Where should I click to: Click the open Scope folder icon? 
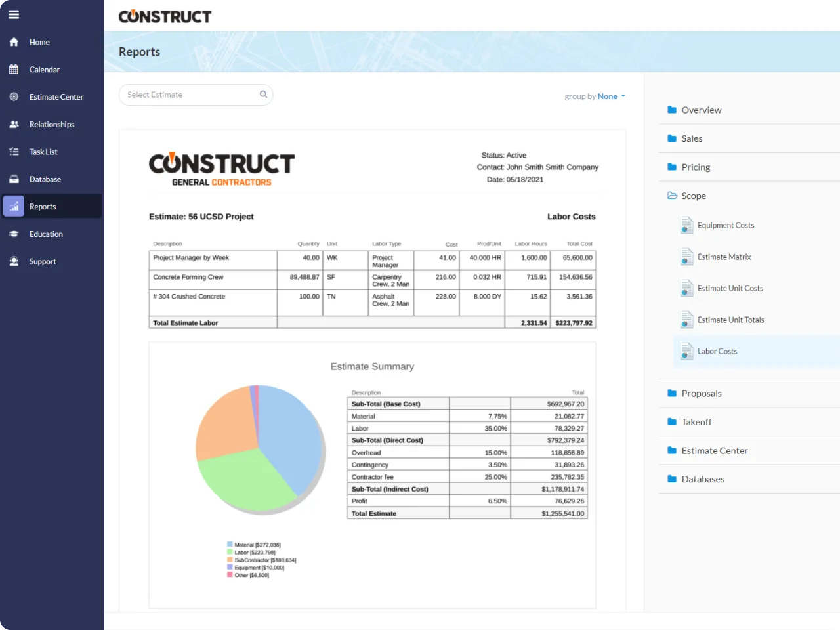tap(672, 196)
